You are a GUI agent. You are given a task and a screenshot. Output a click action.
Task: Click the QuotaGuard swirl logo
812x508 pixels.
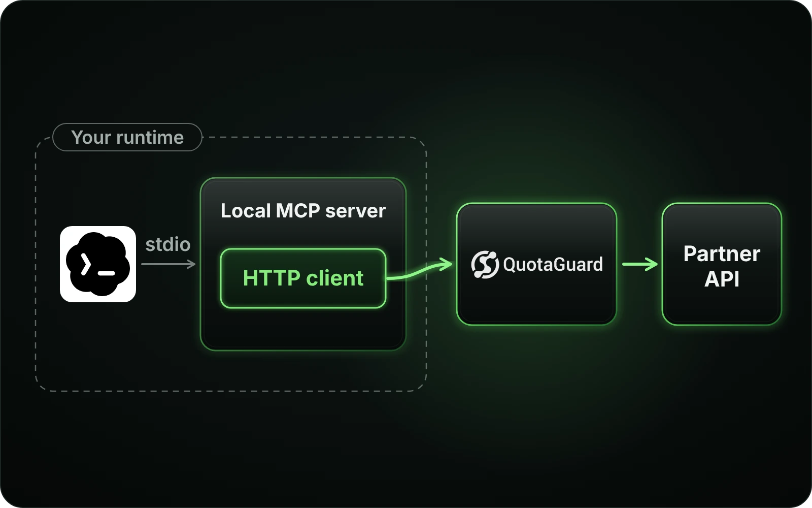click(485, 264)
